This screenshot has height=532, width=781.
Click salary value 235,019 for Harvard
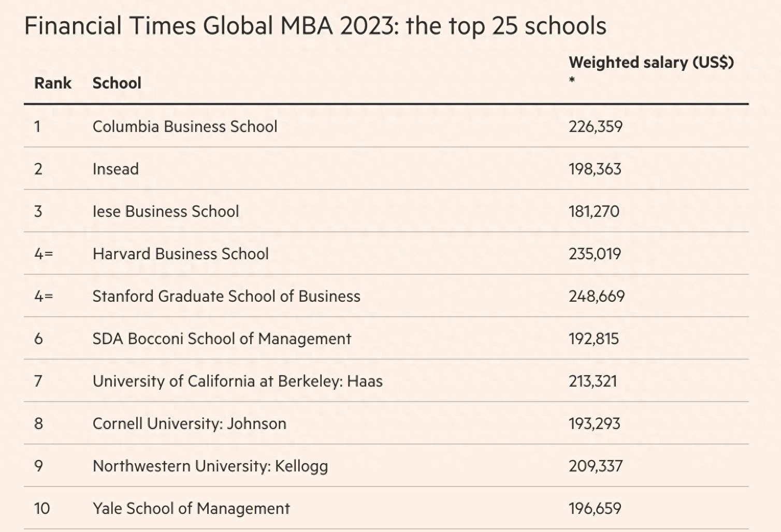[x=595, y=254]
